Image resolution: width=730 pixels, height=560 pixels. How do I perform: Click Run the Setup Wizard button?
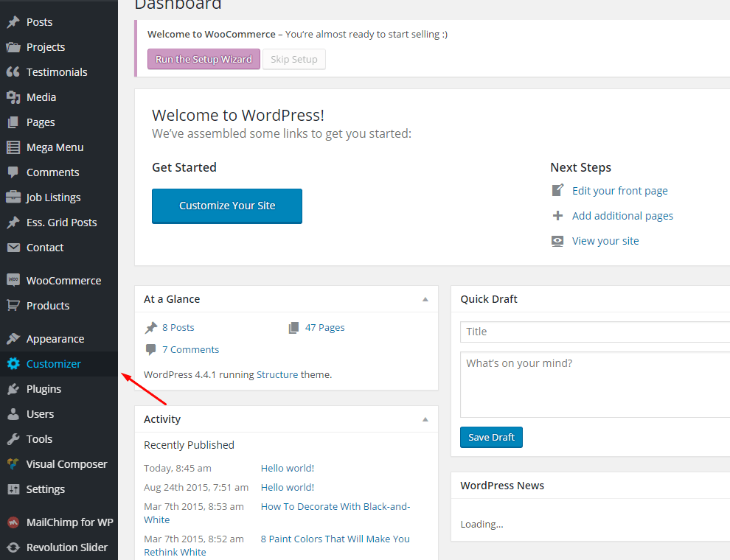point(204,59)
